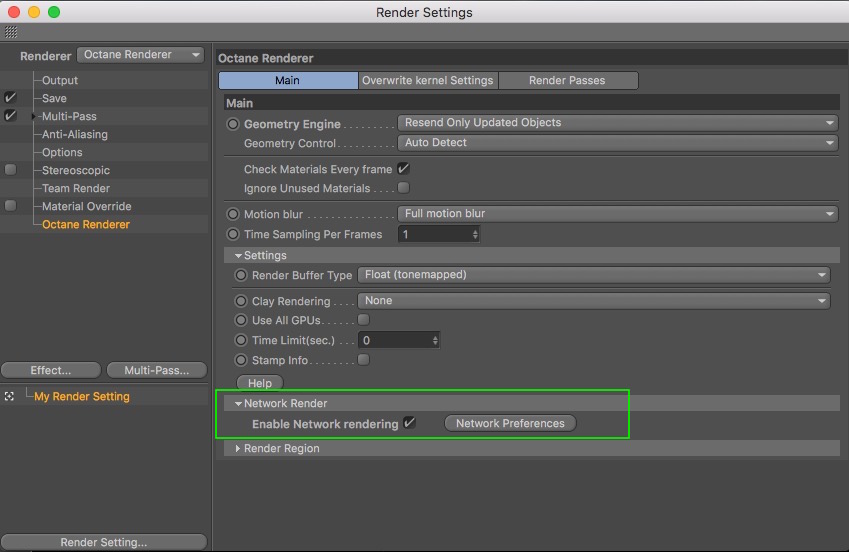Click the Time Sampling Per Frames field
The height and width of the screenshot is (552, 849).
439,234
